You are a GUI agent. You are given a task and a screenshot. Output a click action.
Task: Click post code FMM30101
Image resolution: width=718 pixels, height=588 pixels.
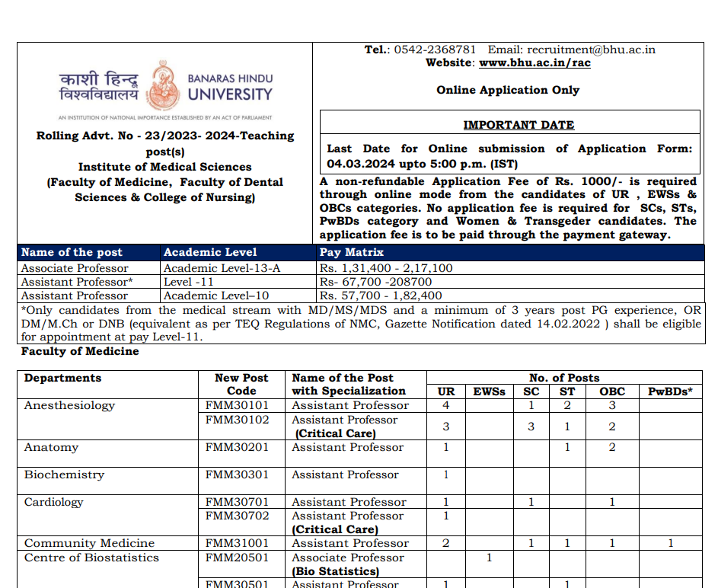tap(238, 405)
